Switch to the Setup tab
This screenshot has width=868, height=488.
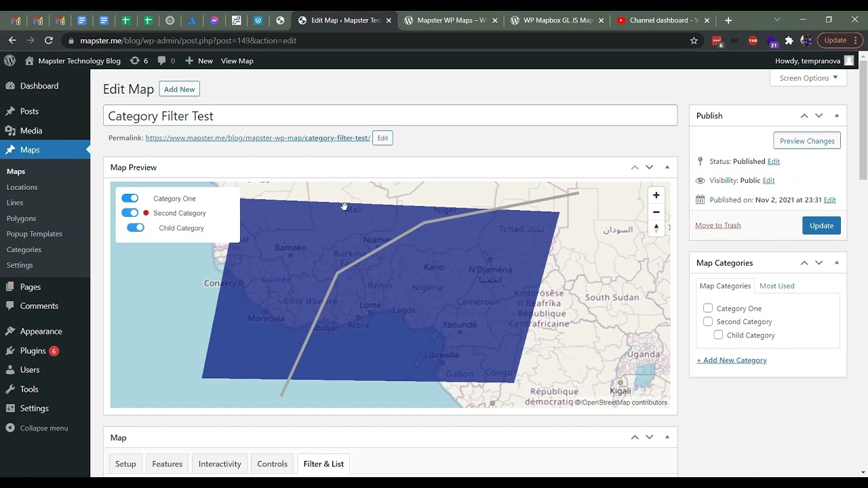(x=125, y=464)
